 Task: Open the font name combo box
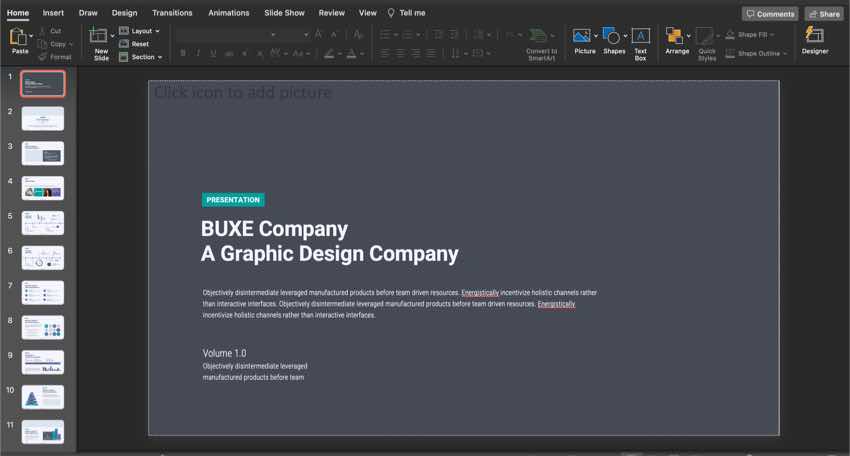click(227, 35)
